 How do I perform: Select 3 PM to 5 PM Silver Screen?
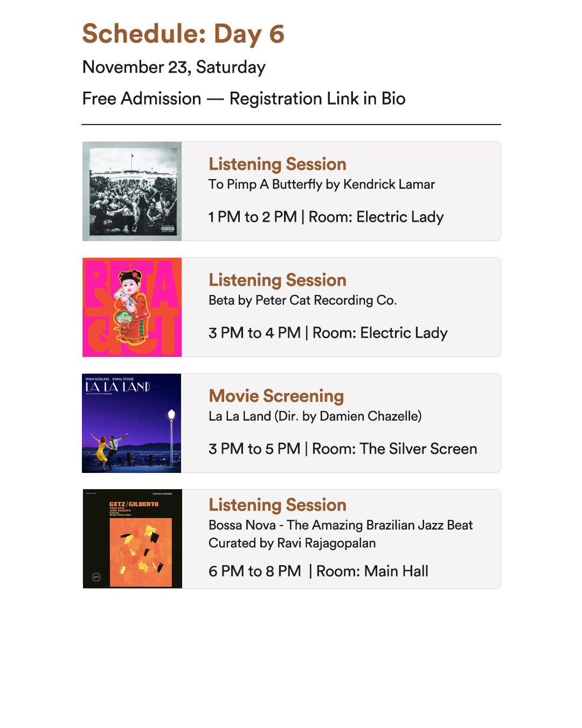point(343,449)
